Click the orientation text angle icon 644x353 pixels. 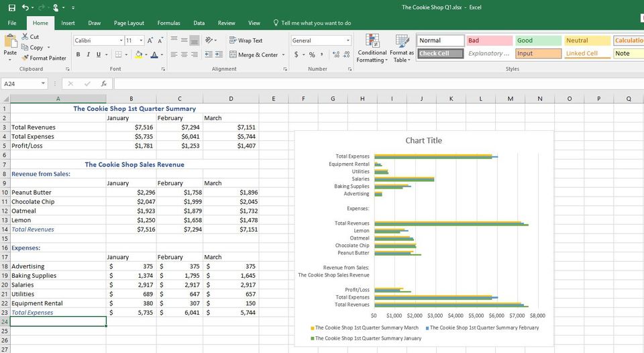click(209, 40)
